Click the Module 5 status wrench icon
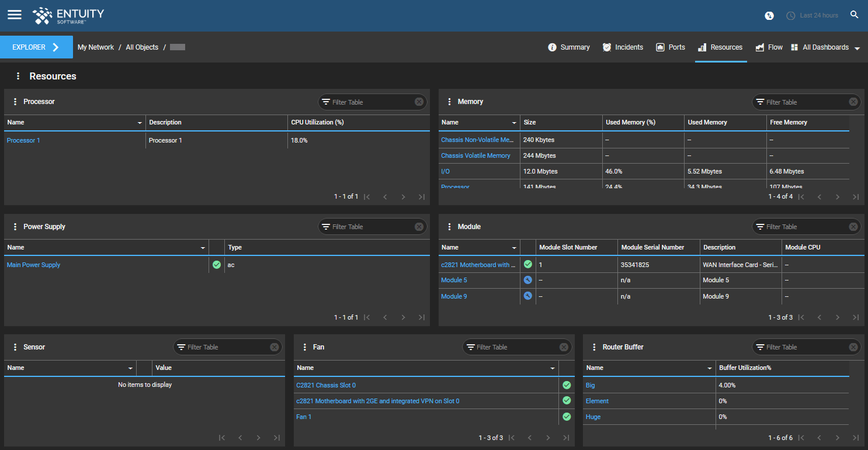Screen dimensions: 868x450 tap(528, 280)
